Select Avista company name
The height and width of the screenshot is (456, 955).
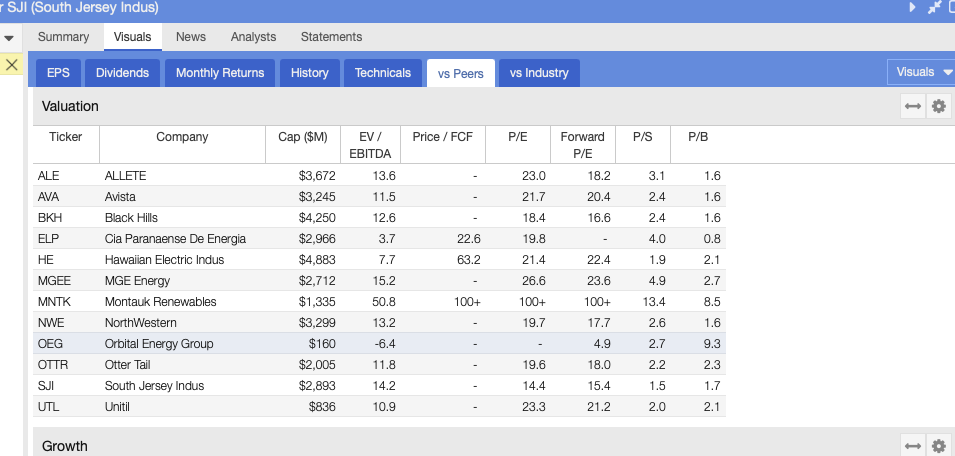120,197
